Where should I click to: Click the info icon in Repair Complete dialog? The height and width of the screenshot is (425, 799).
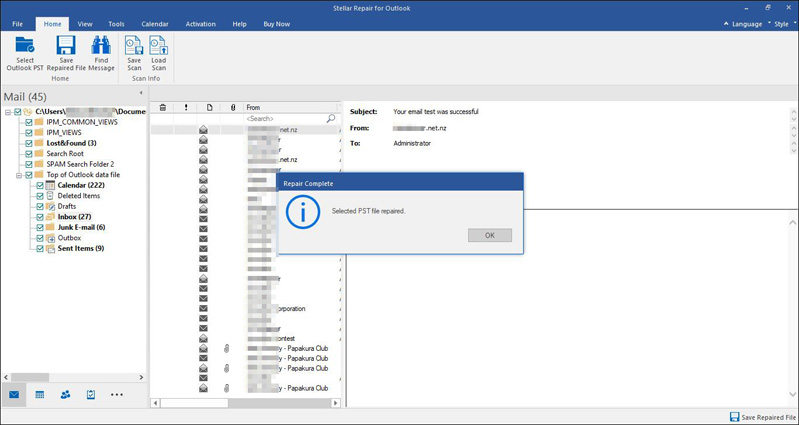(303, 211)
